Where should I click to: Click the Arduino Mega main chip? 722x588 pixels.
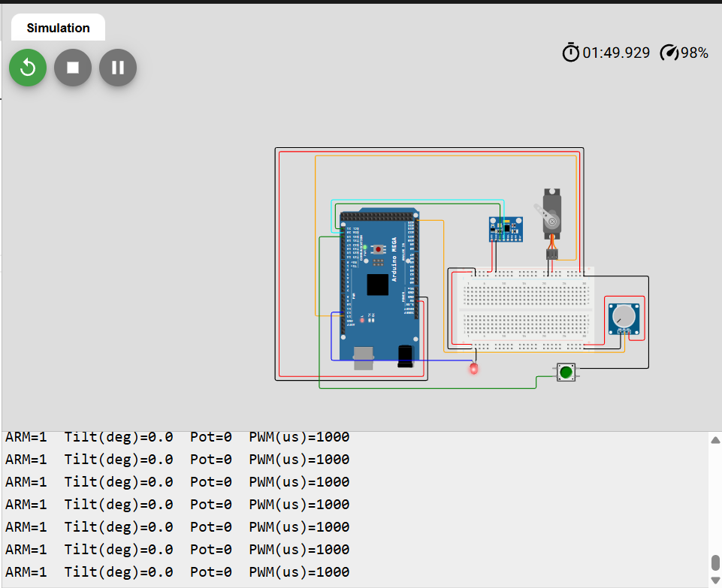378,285
